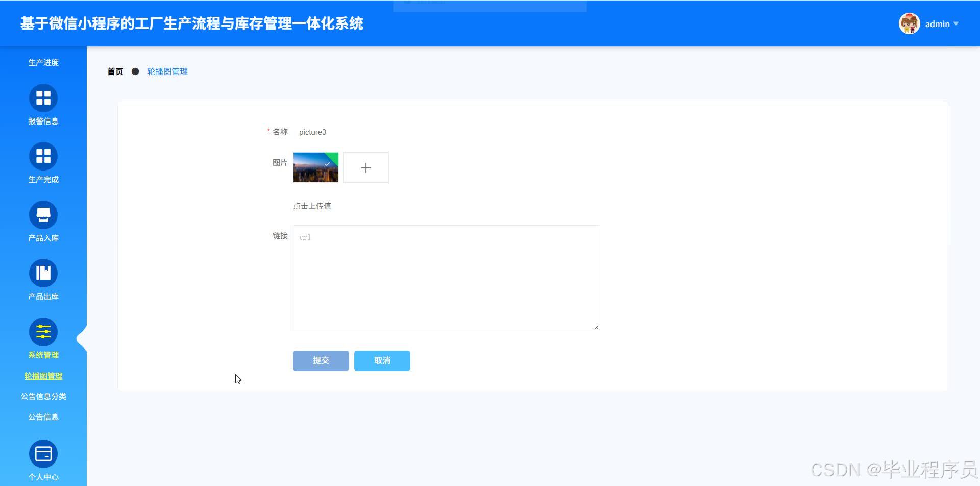Image resolution: width=980 pixels, height=486 pixels.
Task: Open the 生产完成 grid icon
Action: [43, 156]
